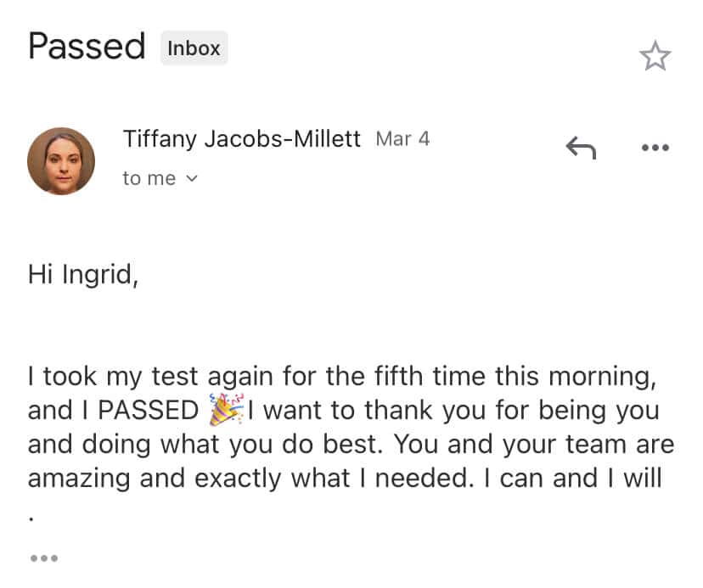This screenshot has width=703, height=588.
Task: Click the party popper emoji
Action: coord(226,409)
